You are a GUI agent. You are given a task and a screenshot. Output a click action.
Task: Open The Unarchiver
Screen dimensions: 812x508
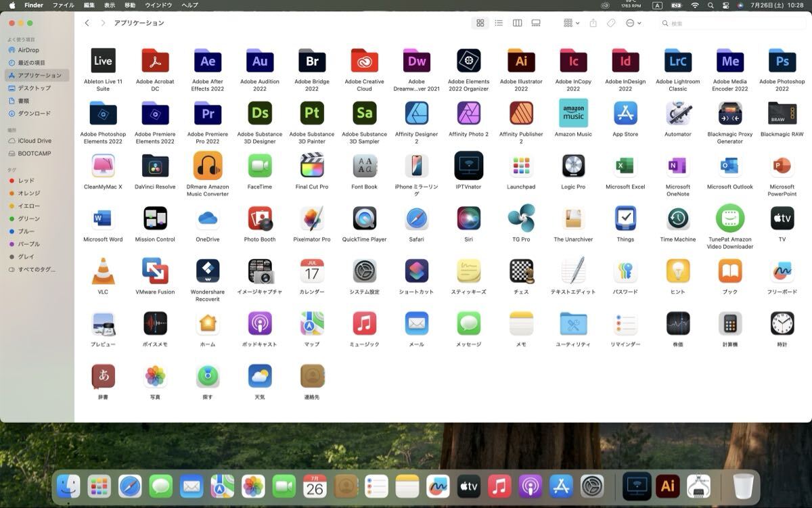573,218
